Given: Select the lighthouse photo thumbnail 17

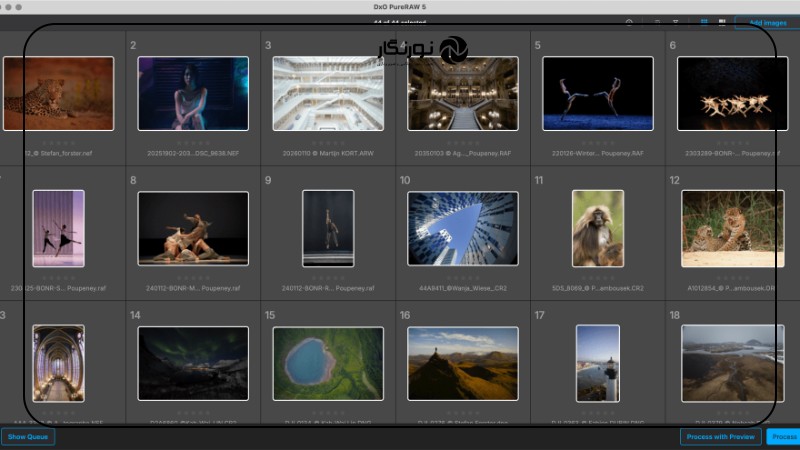Looking at the screenshot, I should pos(598,363).
